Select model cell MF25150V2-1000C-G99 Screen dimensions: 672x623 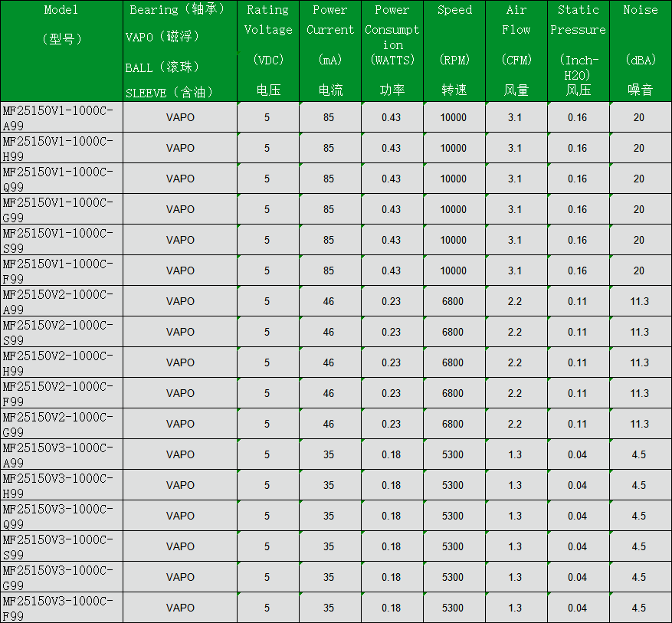click(x=61, y=424)
